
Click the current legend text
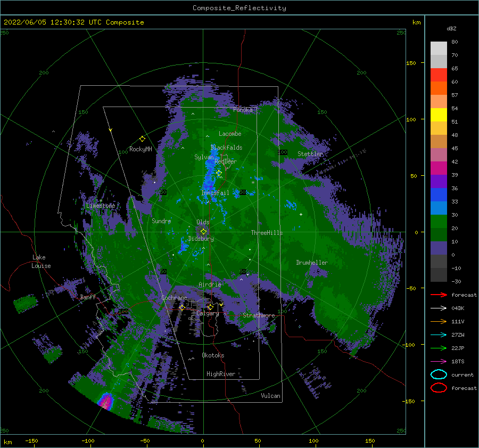click(x=462, y=375)
